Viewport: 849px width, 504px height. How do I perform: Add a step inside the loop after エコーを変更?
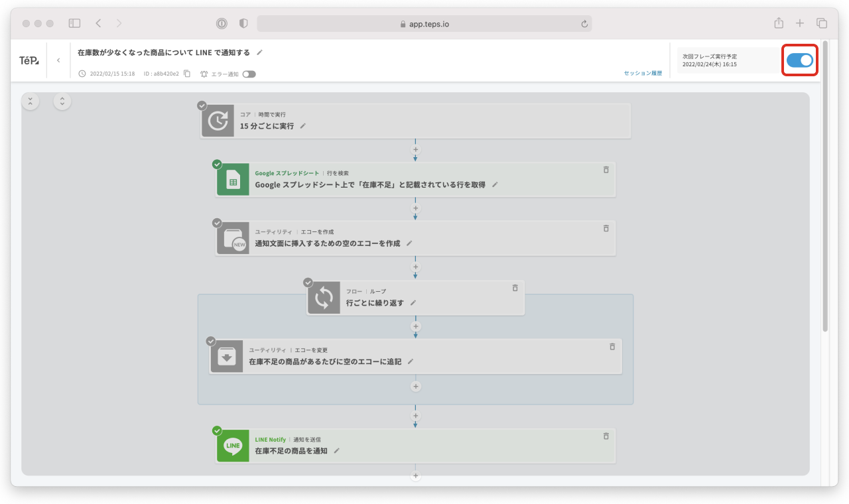click(416, 386)
